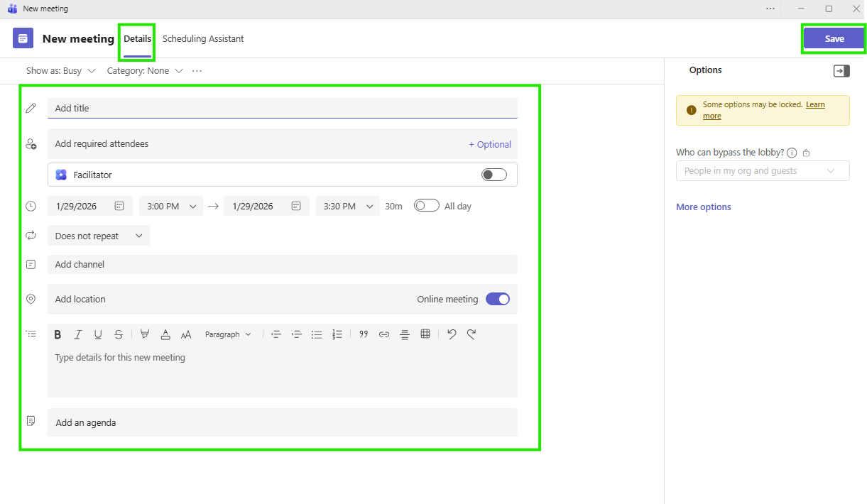Insert a numbered list
867x504 pixels.
[x=337, y=334]
